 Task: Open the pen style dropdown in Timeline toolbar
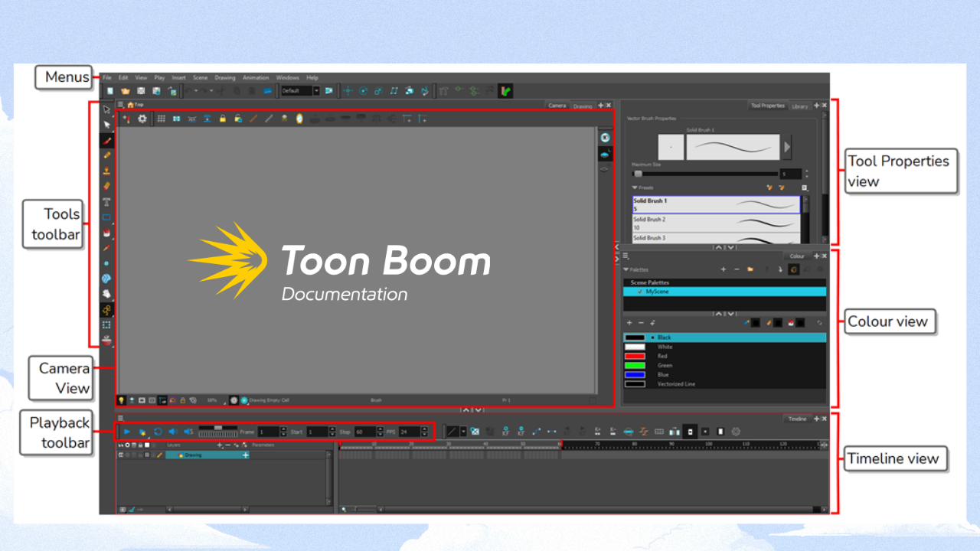click(x=463, y=432)
